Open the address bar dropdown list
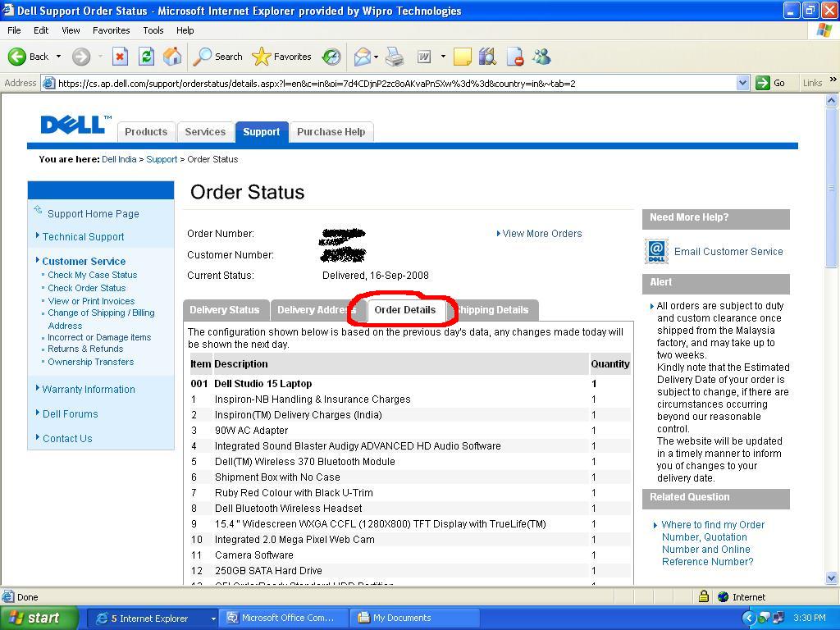840x630 pixels. [742, 83]
